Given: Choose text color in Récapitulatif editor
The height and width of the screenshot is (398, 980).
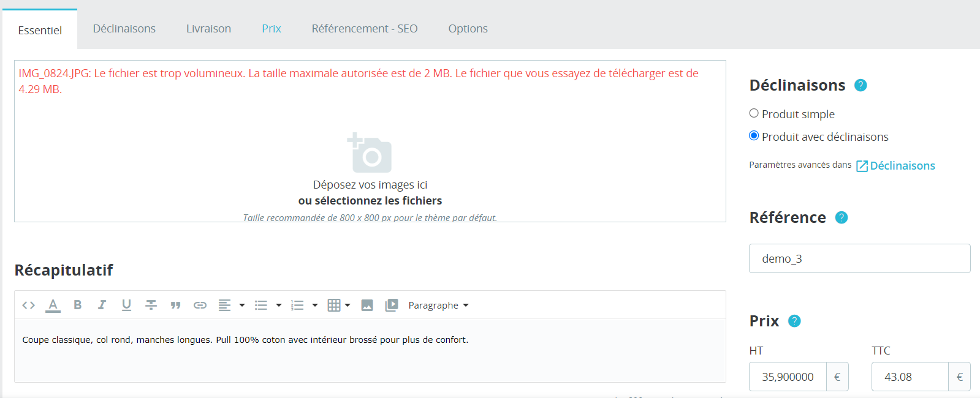Looking at the screenshot, I should point(53,305).
